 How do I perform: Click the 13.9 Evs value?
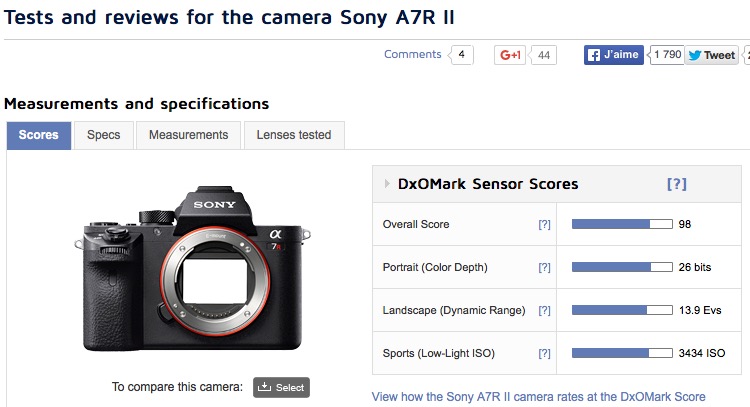[x=700, y=310]
